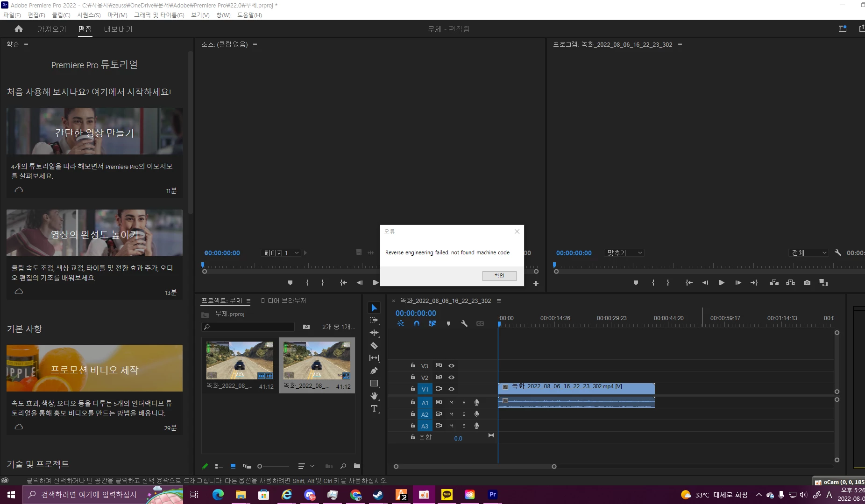Viewport: 865px width, 504px height.
Task: Enable voice-over record on track A1
Action: tap(476, 402)
